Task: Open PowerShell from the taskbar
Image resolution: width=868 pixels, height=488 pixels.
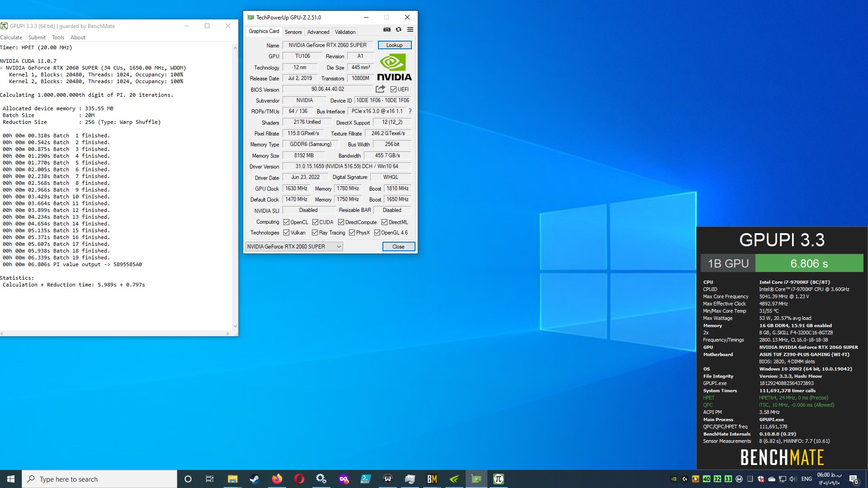Action: [x=366, y=479]
